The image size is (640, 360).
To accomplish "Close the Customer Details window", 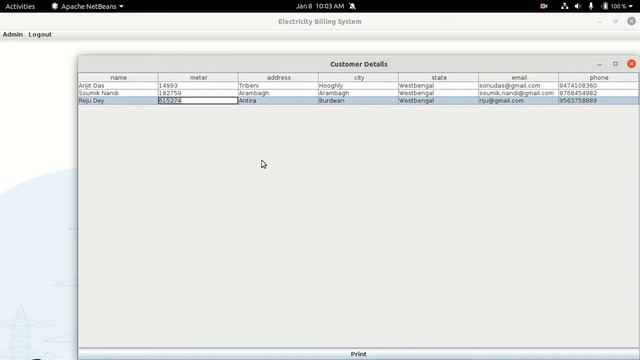I will point(631,64).
